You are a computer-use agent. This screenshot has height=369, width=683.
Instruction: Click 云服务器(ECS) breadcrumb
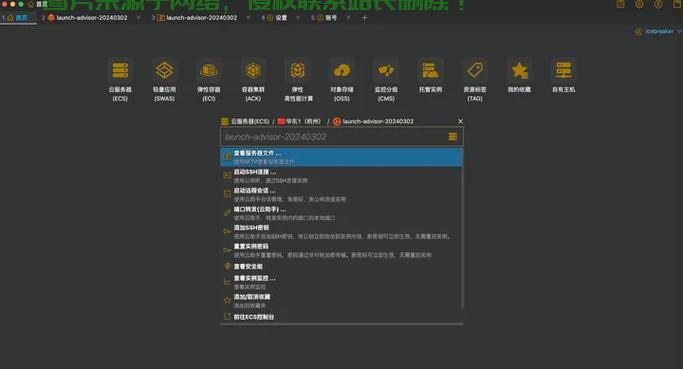click(x=245, y=121)
